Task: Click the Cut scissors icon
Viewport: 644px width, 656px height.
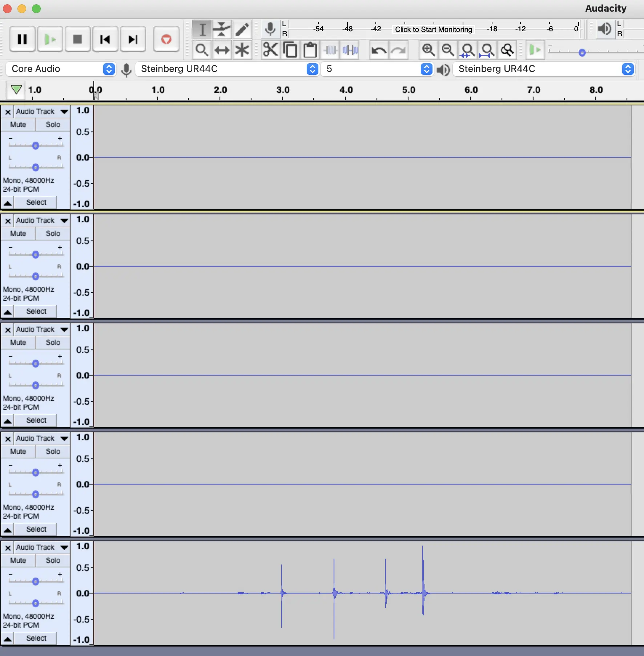Action: (270, 50)
